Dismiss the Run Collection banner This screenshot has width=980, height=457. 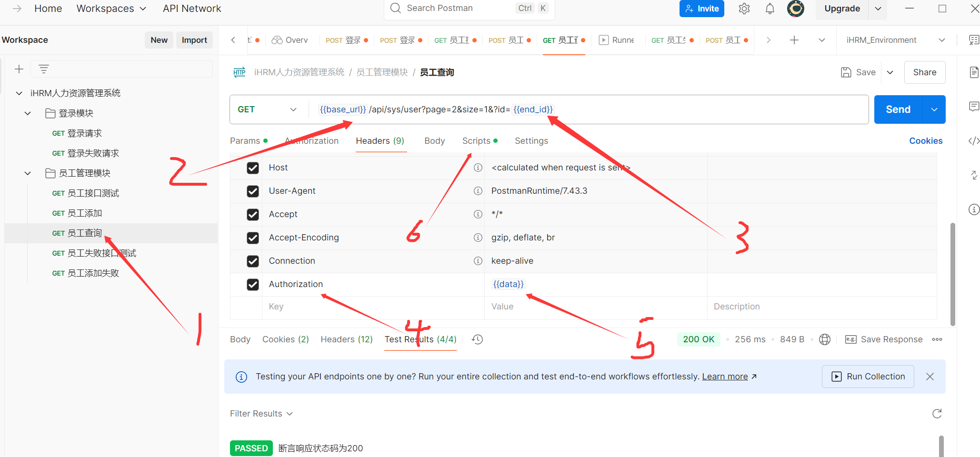(930, 377)
